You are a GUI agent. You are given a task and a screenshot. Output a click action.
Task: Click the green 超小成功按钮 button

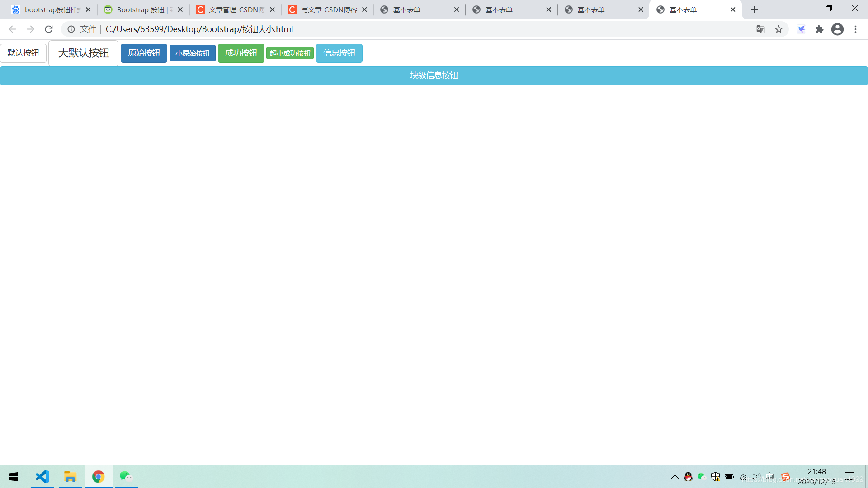290,53
